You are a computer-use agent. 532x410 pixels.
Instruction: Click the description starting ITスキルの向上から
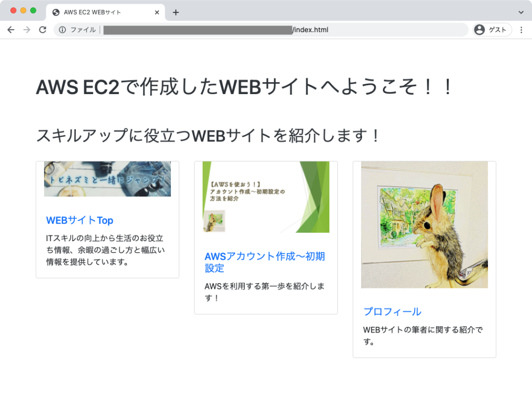click(105, 250)
